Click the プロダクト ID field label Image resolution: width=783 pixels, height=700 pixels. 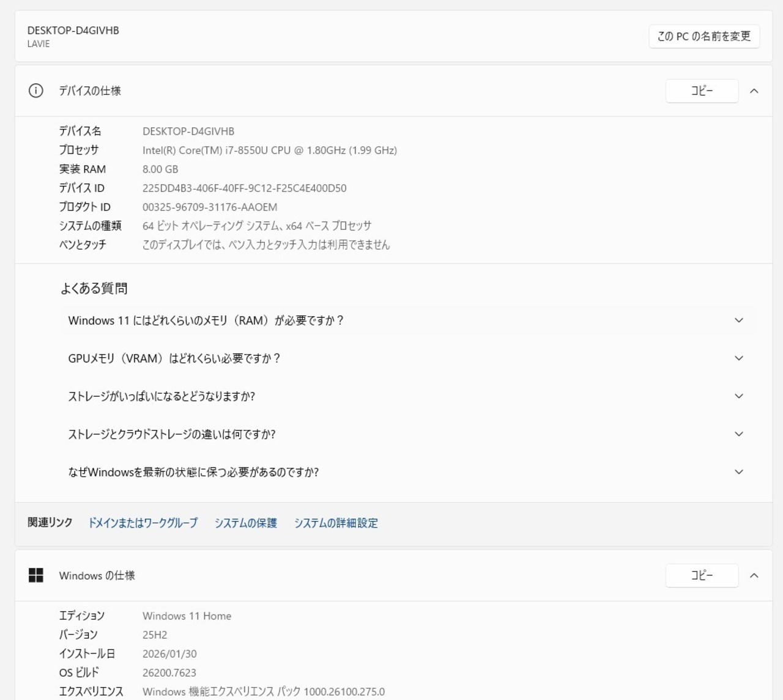(85, 207)
